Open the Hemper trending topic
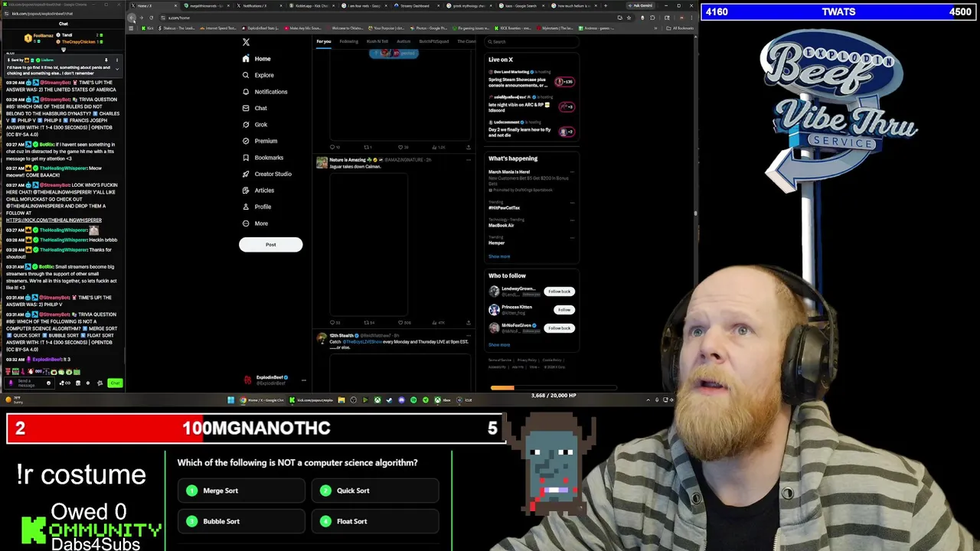Screen dimensions: 980x551 [x=497, y=243]
